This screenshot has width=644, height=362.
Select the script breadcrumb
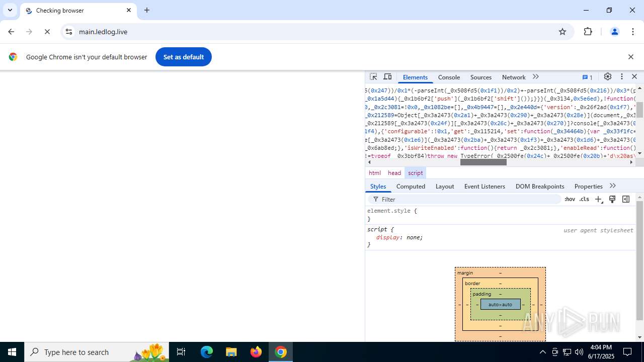click(416, 173)
